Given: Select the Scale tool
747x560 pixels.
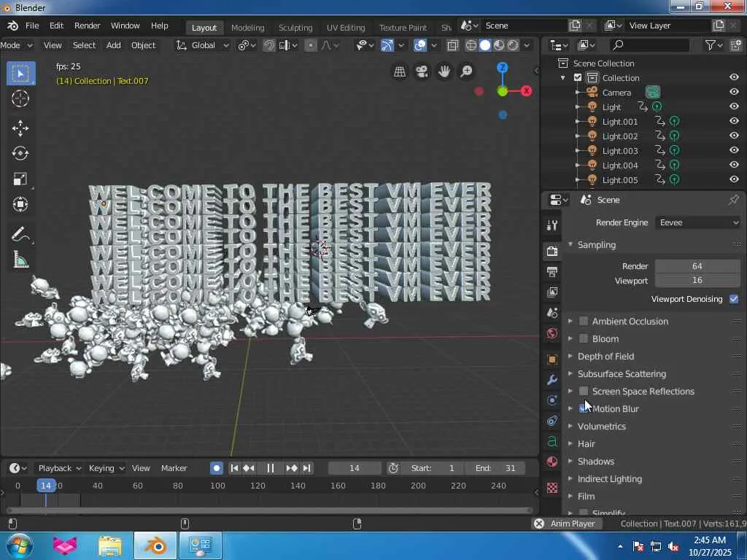Looking at the screenshot, I should click(20, 179).
